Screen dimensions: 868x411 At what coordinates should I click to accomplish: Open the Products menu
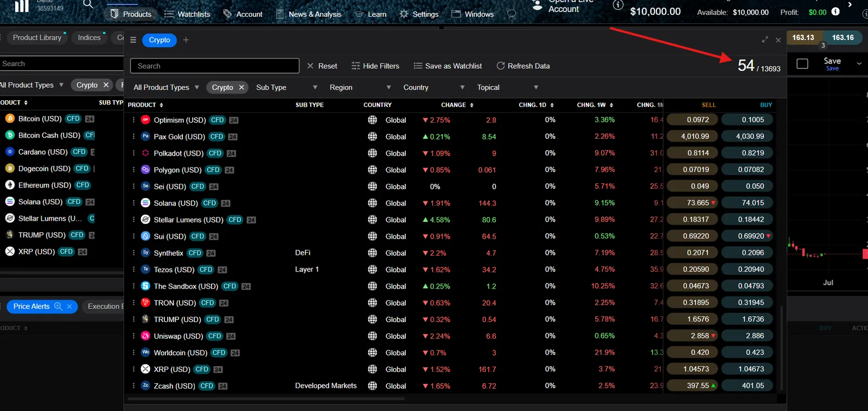[131, 14]
